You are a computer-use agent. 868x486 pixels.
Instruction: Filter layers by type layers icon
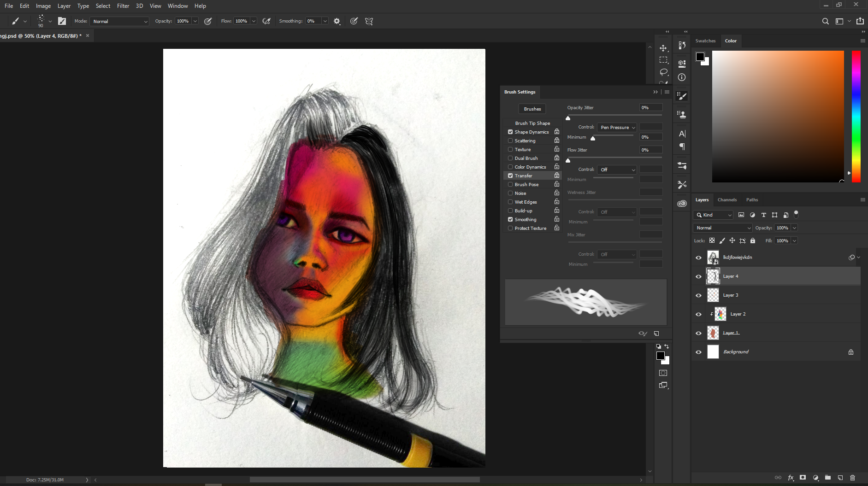tap(763, 215)
